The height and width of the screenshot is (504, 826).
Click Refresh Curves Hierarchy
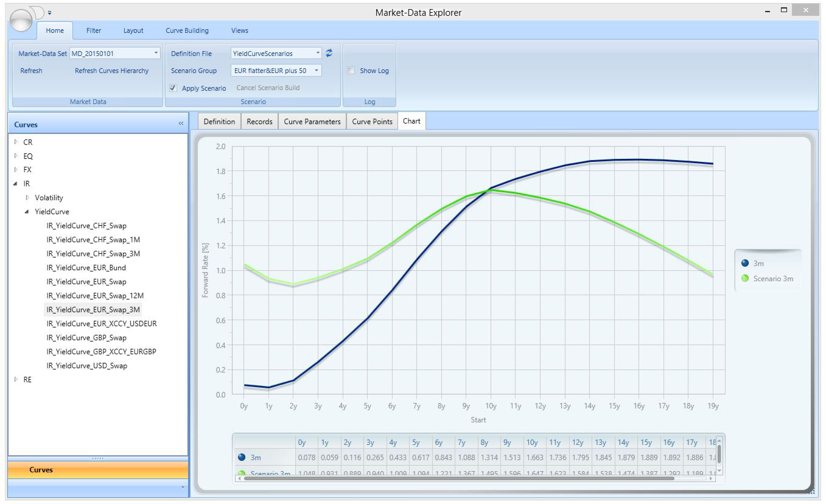(x=111, y=71)
